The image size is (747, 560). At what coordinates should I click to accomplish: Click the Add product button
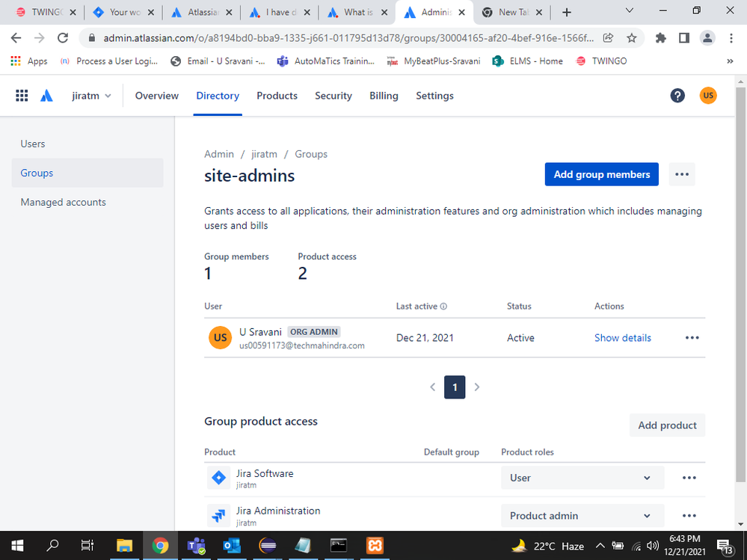coord(668,425)
